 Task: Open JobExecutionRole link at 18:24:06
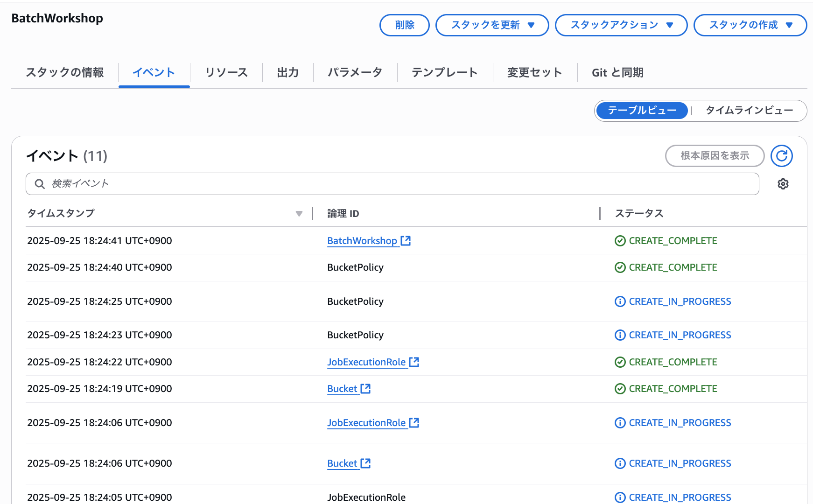(366, 423)
